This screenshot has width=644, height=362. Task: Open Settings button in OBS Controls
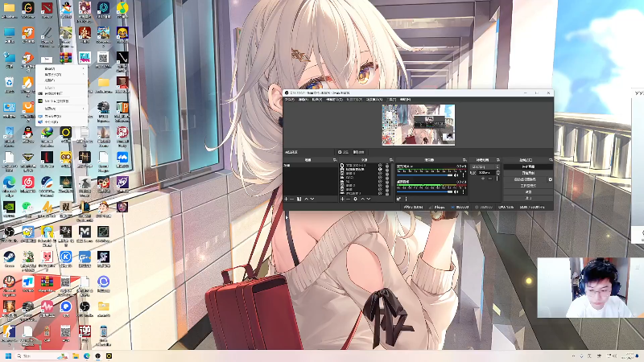[528, 192]
